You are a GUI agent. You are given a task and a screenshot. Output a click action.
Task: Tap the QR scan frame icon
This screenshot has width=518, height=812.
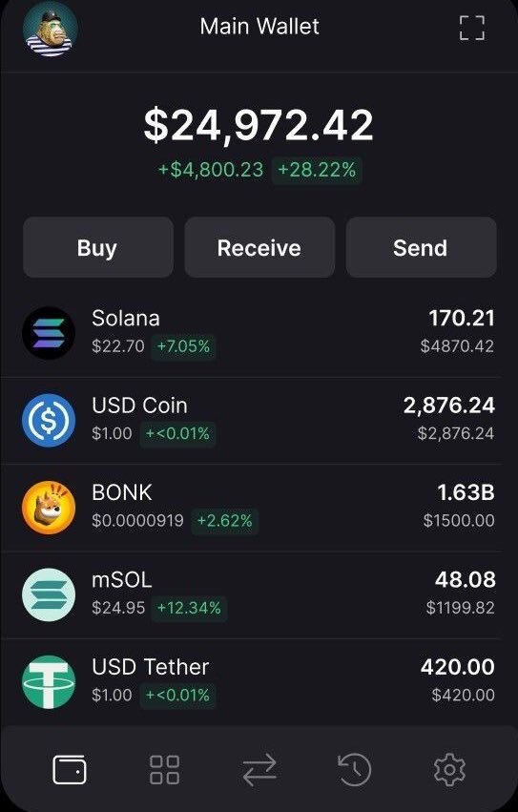point(472,28)
